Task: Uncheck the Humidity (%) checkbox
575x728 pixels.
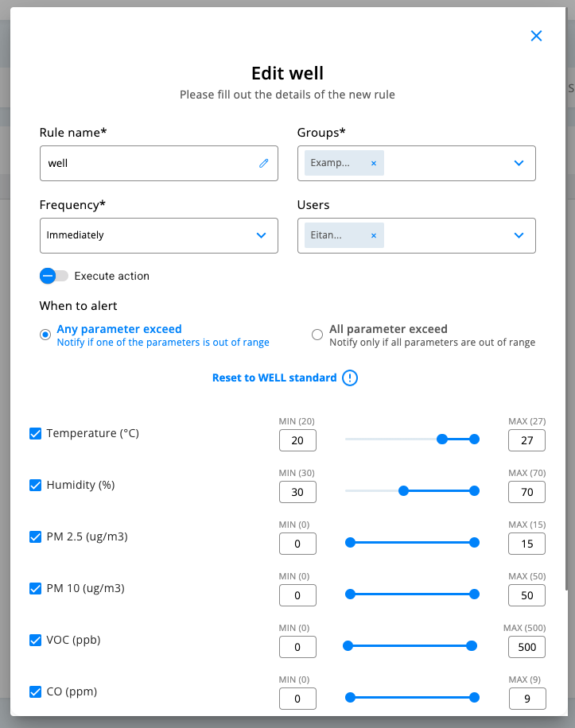Action: pos(35,485)
